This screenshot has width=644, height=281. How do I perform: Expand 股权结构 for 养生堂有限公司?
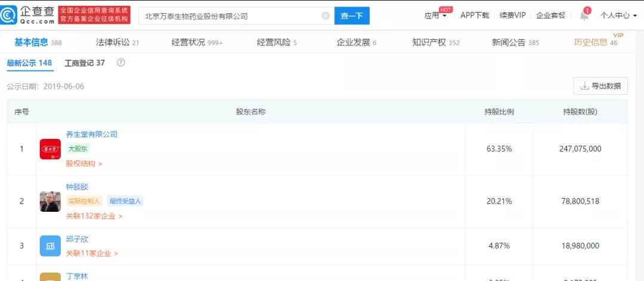pos(84,163)
